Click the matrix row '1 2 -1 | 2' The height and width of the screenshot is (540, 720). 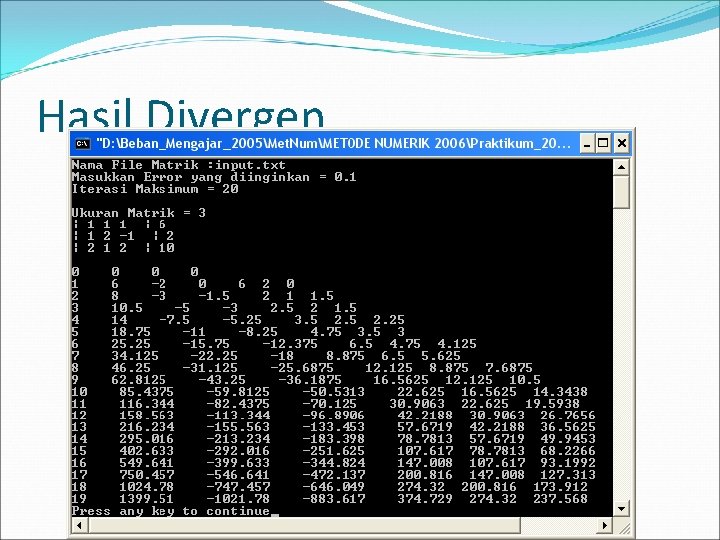(123, 236)
